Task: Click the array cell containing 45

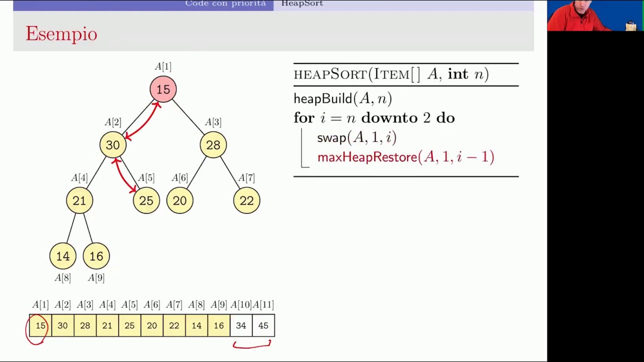Action: click(x=263, y=326)
